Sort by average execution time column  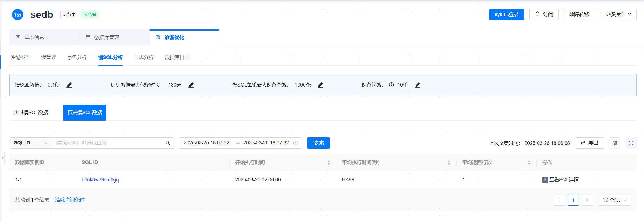click(449, 163)
